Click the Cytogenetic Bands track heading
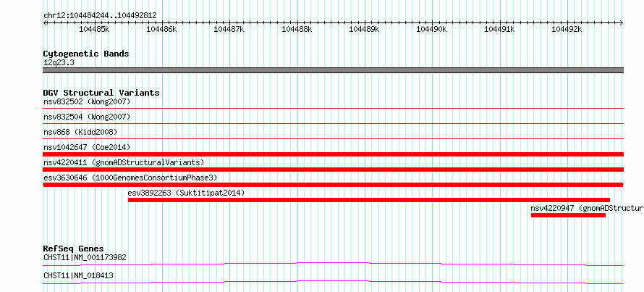644x292 pixels. pos(86,54)
